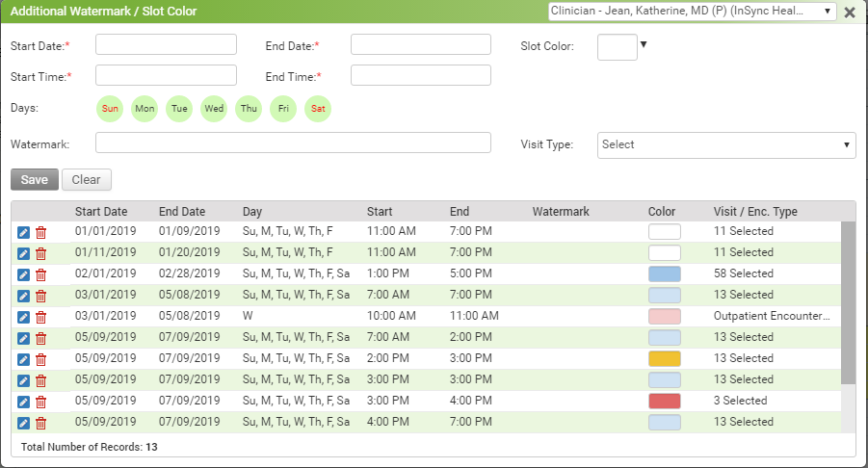Image resolution: width=868 pixels, height=468 pixels.
Task: Edit the 4:00 PM to 7:00 PM record
Action: pos(23,423)
